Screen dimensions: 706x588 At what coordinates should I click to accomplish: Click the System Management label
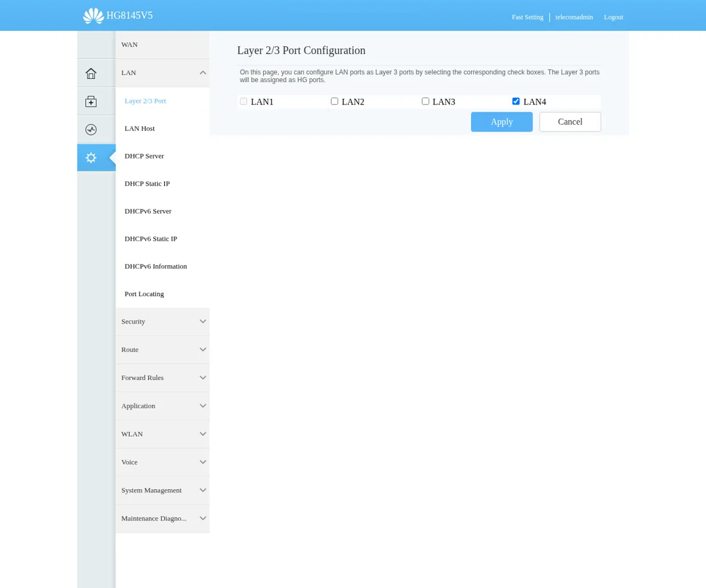coord(151,490)
